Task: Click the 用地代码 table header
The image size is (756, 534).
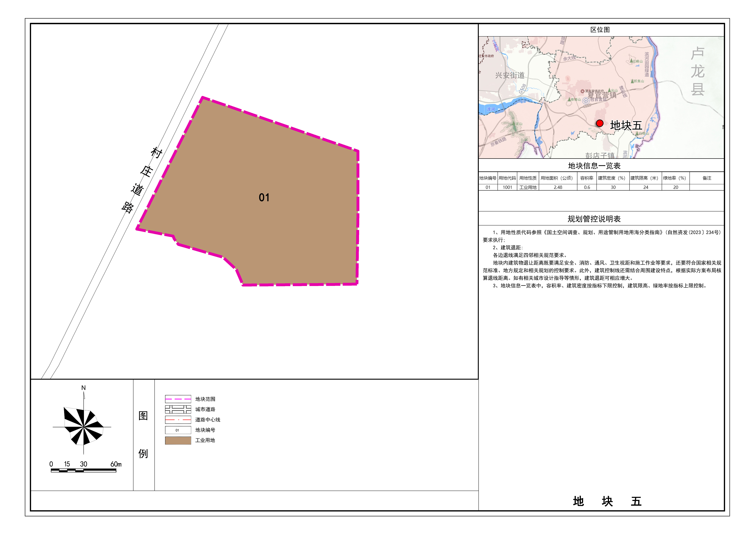Action: tap(507, 178)
